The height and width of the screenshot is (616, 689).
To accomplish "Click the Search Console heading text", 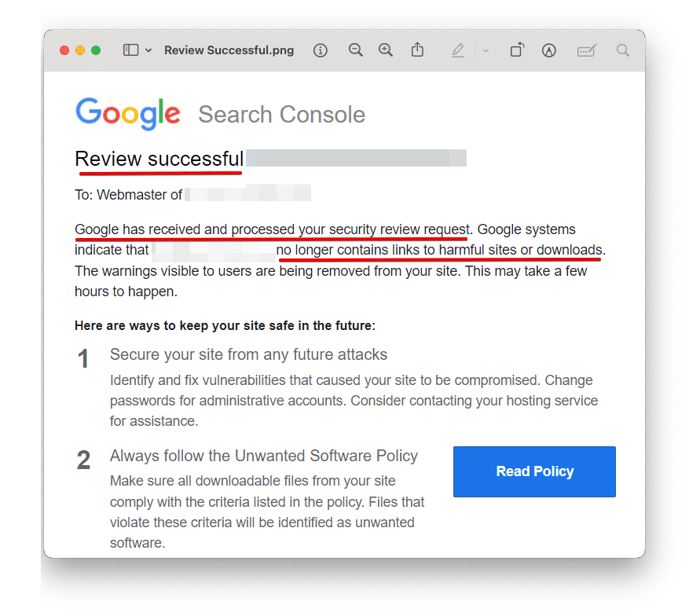I will tap(281, 115).
